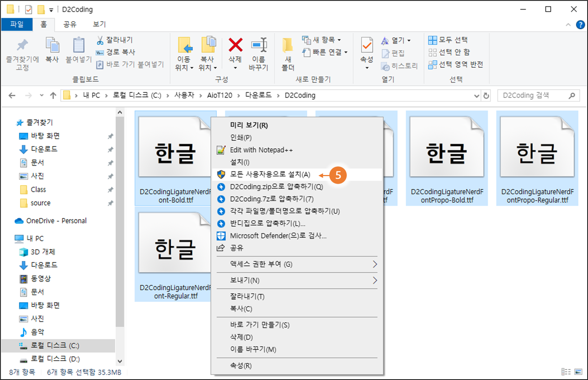Open Help question mark icon

click(580, 25)
